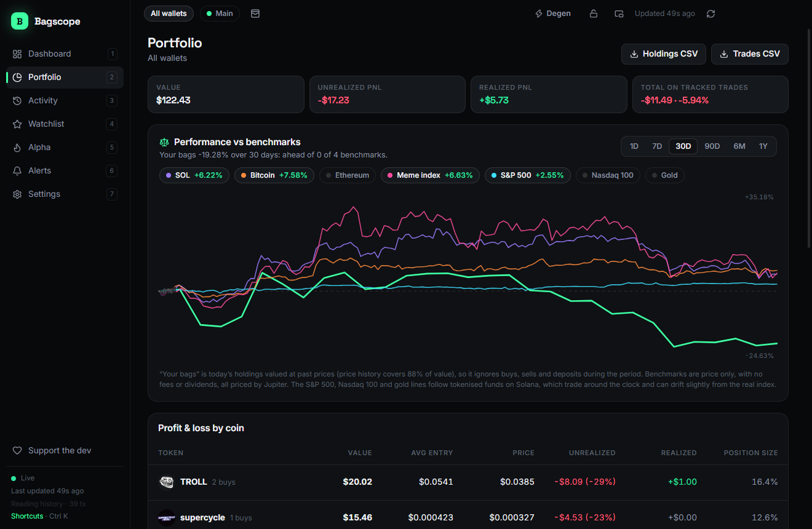
Task: Click the supercycle token name
Action: point(202,518)
